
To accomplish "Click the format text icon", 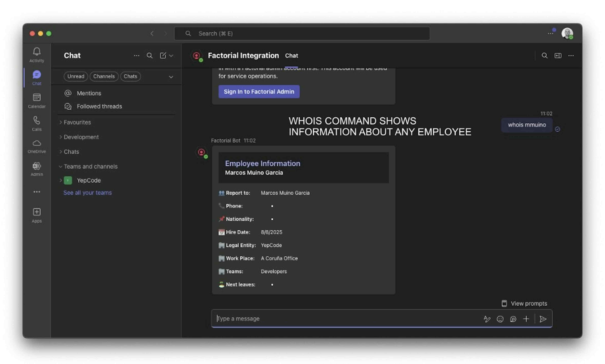I will [x=487, y=319].
